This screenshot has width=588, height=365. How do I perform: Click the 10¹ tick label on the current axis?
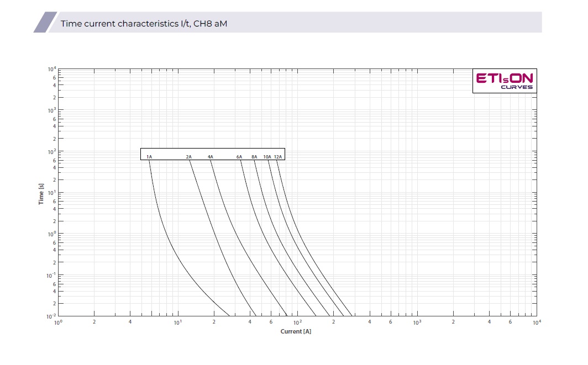click(178, 322)
